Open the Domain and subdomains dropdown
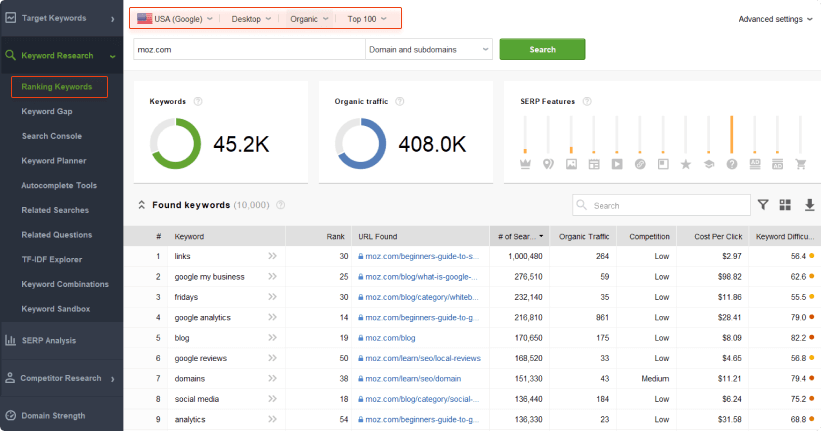The width and height of the screenshot is (821, 431). pyautogui.click(x=428, y=49)
